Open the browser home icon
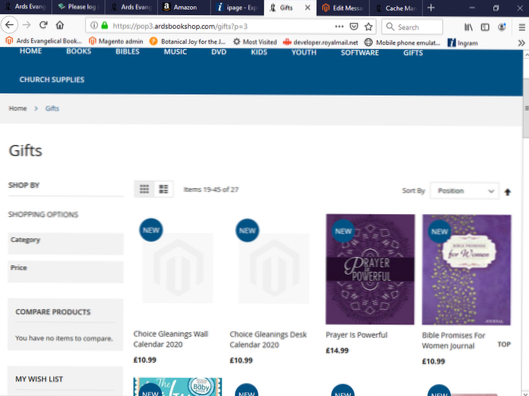The height and width of the screenshot is (396, 529). coord(60,25)
